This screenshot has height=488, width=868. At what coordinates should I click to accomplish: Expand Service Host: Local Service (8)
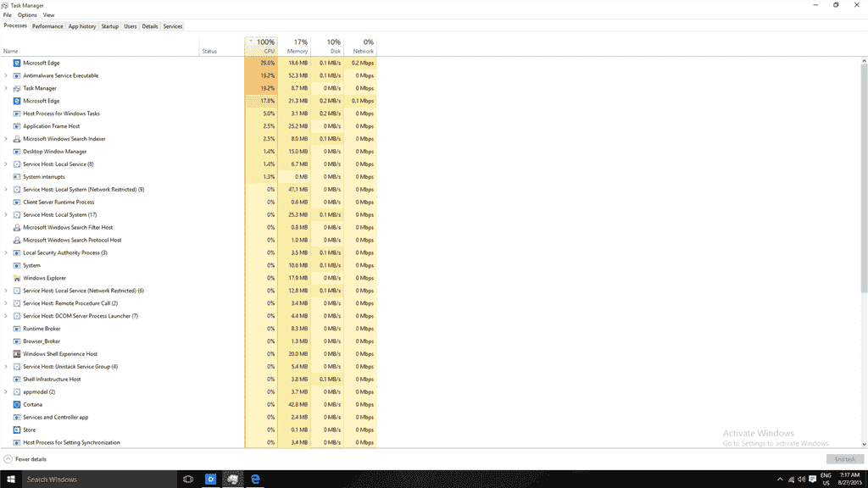tap(6, 164)
